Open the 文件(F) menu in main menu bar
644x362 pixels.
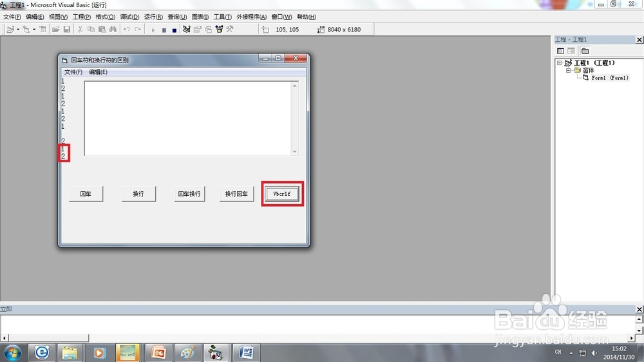pos(12,17)
